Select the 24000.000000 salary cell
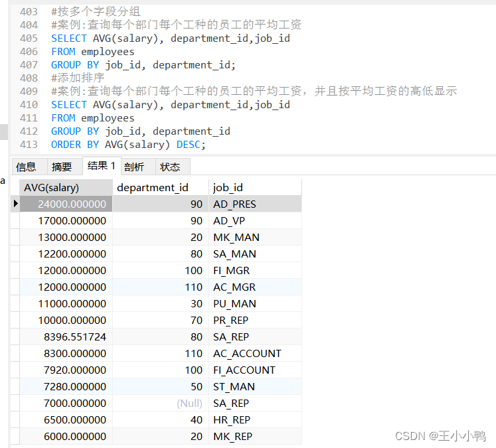Screen dimensions: 496x448 click(x=66, y=204)
